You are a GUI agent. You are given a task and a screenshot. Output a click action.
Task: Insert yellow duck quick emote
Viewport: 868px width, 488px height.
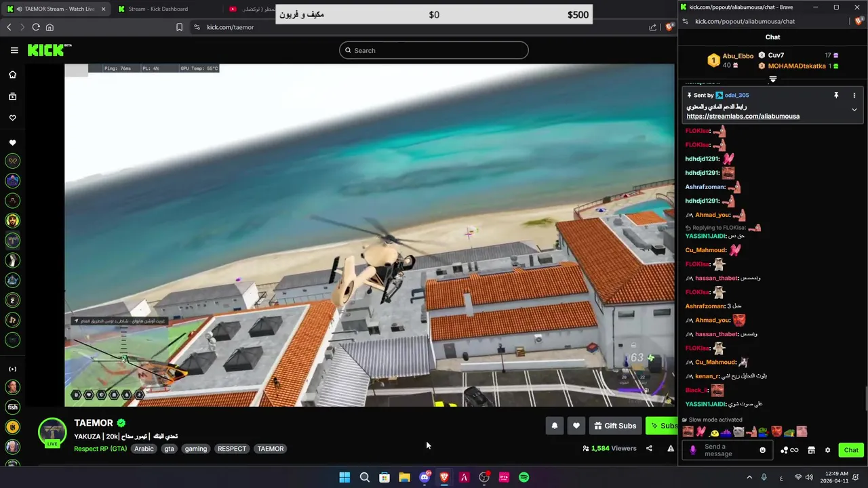tap(714, 432)
